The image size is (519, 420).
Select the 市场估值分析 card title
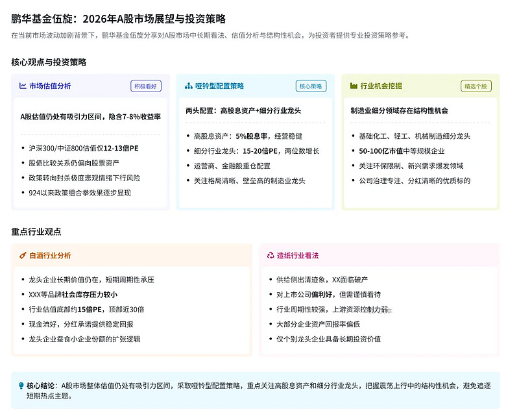pyautogui.click(x=50, y=86)
